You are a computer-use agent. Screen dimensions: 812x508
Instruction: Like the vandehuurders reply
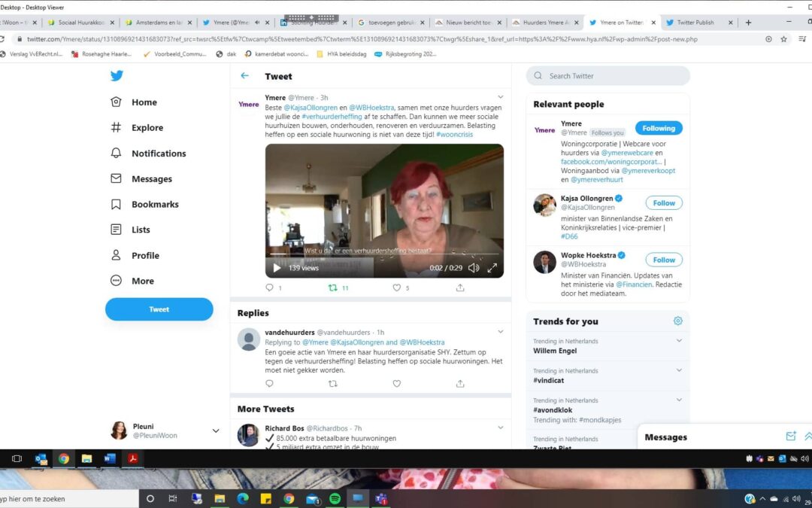tap(397, 384)
